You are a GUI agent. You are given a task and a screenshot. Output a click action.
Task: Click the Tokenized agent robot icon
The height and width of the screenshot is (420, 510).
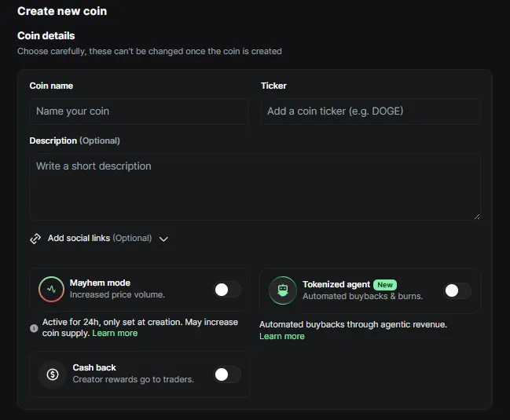pyautogui.click(x=283, y=290)
